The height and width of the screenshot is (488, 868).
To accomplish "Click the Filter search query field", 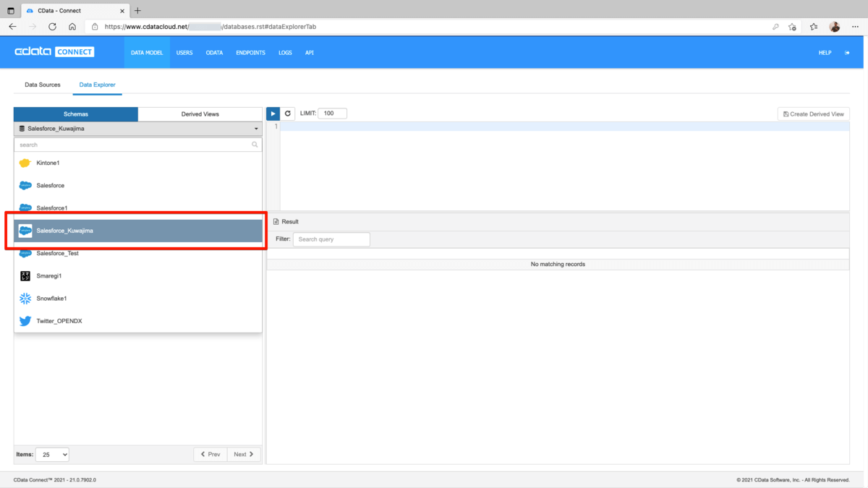I will pos(331,239).
